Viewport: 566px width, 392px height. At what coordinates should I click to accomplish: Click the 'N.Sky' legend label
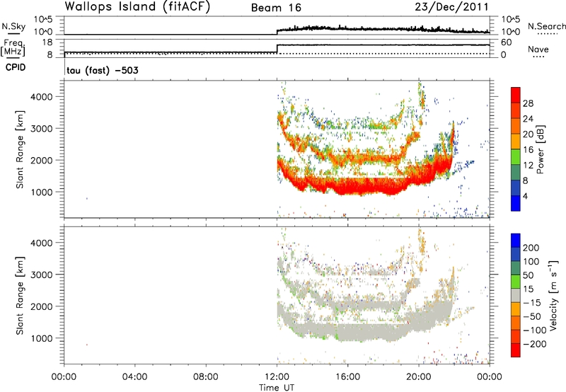coord(13,26)
